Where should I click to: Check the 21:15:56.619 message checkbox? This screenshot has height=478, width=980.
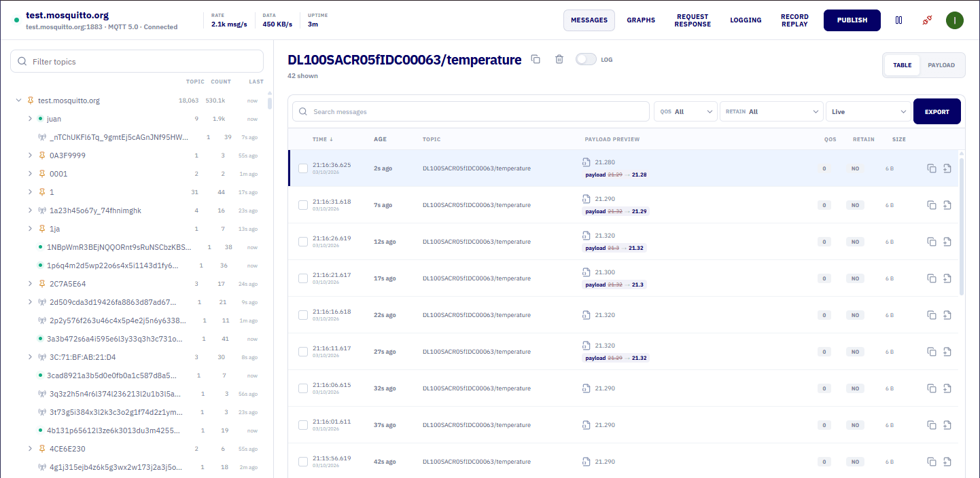[303, 462]
